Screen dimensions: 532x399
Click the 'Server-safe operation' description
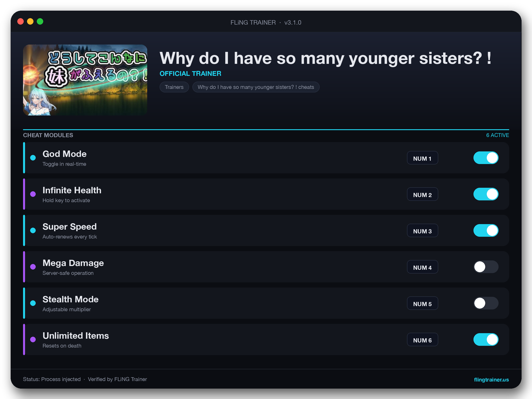(68, 273)
